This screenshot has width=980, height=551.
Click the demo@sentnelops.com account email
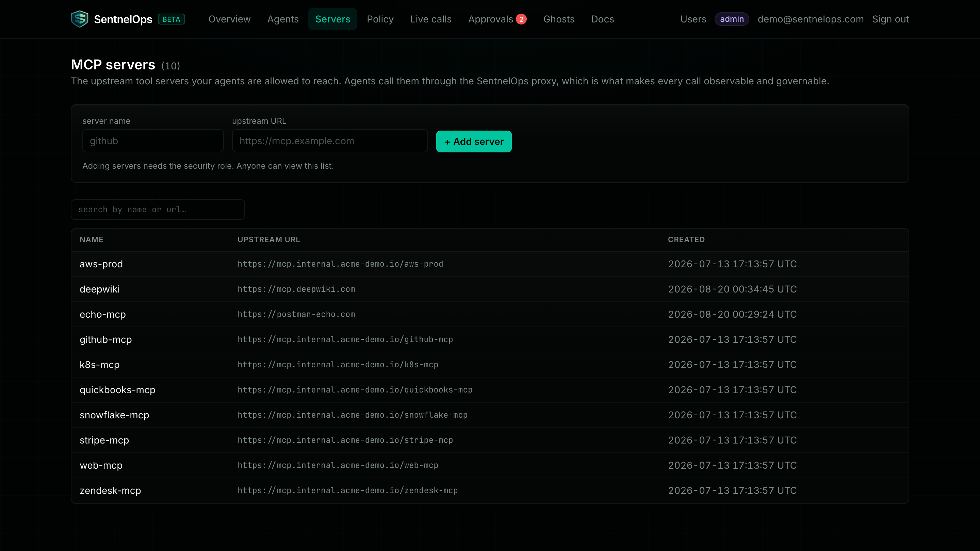tap(810, 19)
